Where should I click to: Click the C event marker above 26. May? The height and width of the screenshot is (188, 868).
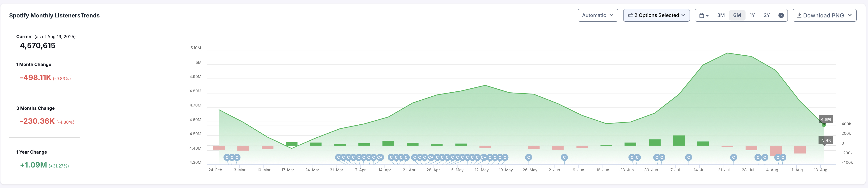point(529,157)
